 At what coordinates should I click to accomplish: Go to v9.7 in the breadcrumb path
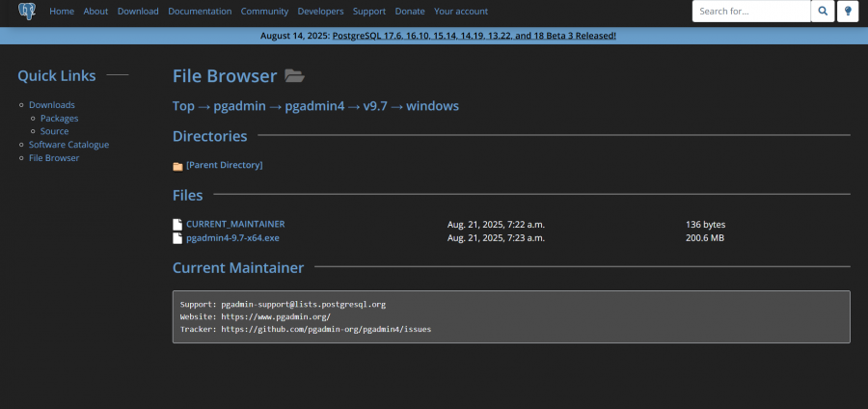[x=375, y=106]
